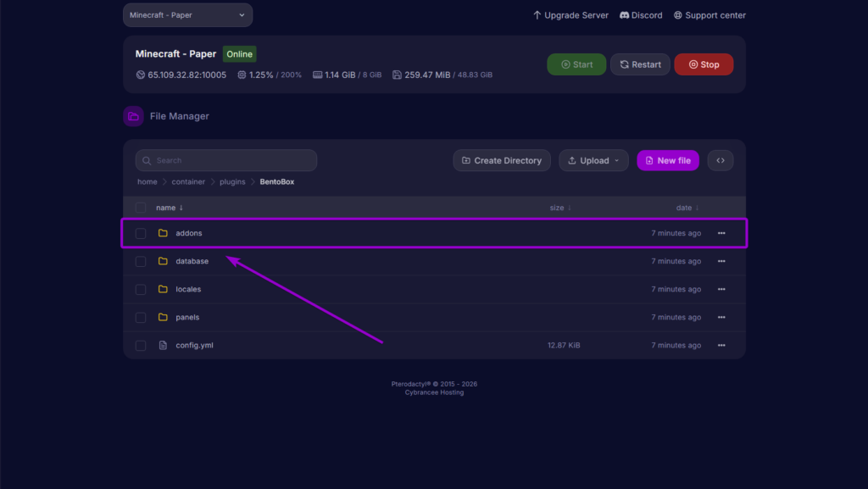Focus the file Search input field
The height and width of the screenshot is (489, 868).
coord(226,160)
